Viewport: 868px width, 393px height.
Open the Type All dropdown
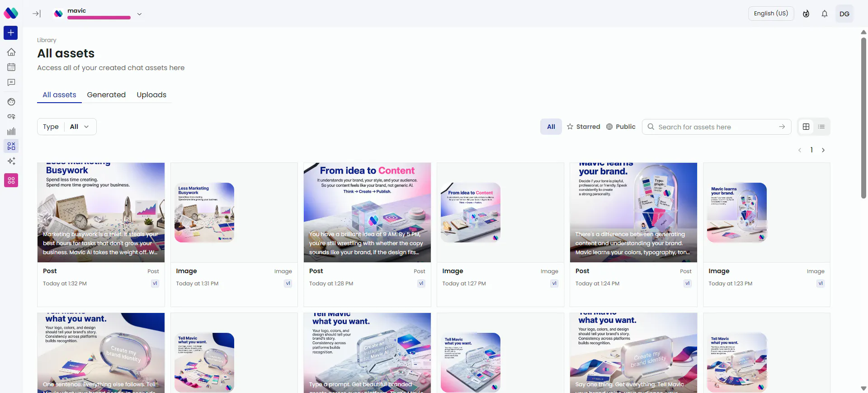coord(67,127)
